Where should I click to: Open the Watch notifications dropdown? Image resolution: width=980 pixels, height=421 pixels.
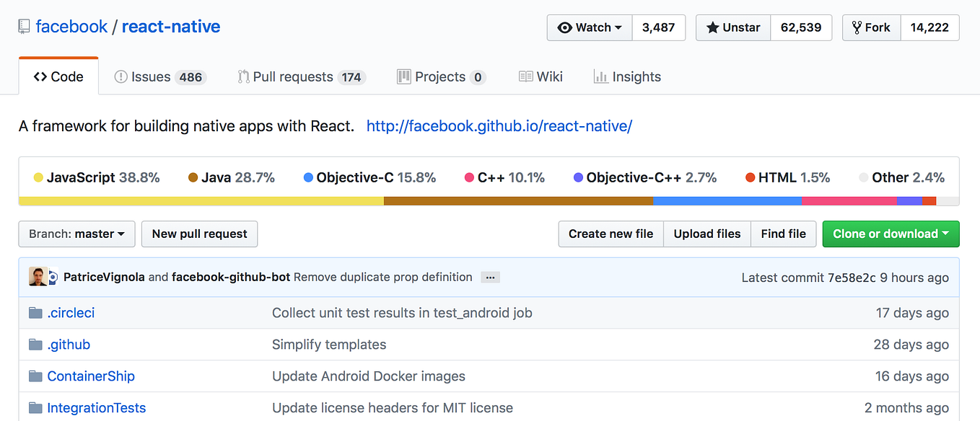coord(590,27)
